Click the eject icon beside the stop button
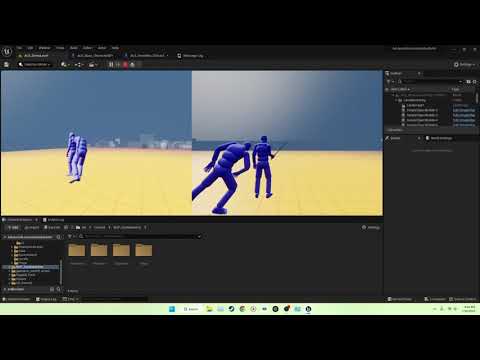 (132, 64)
